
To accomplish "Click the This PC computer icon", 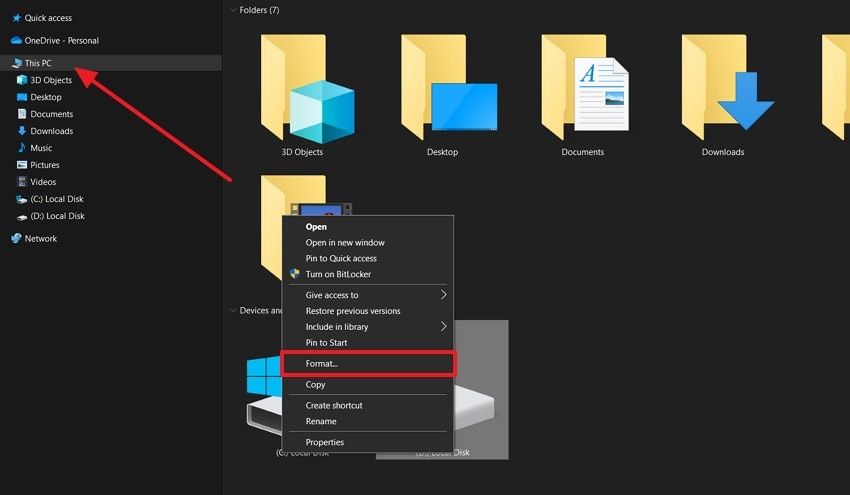I will pyautogui.click(x=17, y=63).
